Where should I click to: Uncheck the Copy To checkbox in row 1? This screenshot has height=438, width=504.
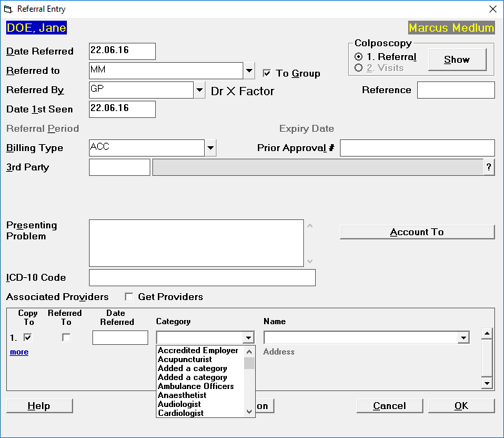(x=28, y=337)
